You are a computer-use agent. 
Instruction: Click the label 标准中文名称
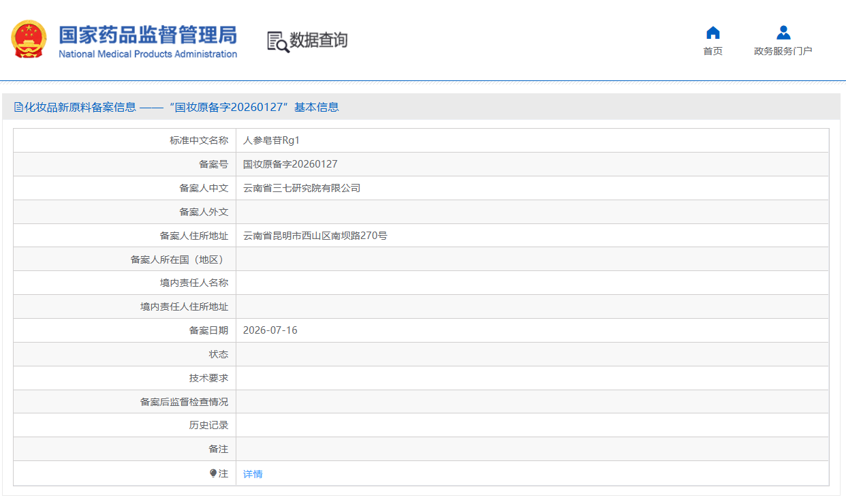tap(199, 140)
